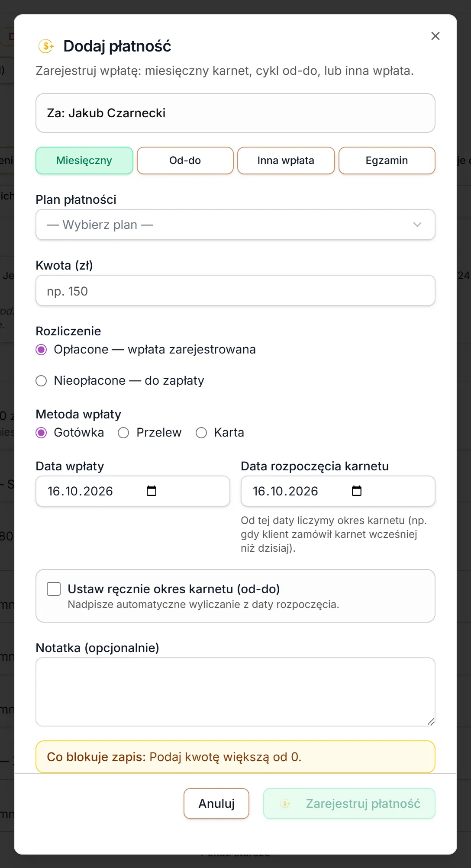Select the Miesięczny payment type tab
471x868 pixels.
[x=84, y=161]
